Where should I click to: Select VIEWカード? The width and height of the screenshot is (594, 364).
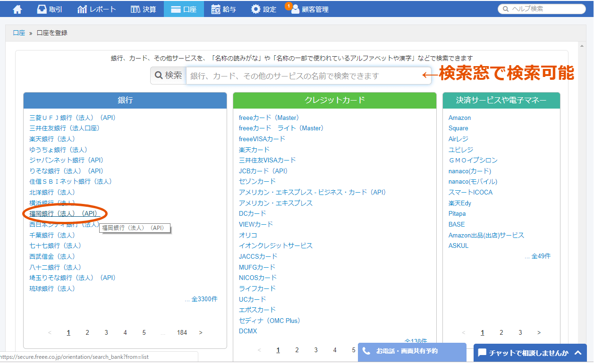point(256,224)
